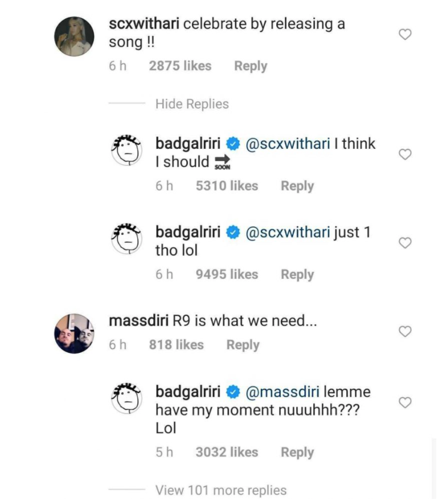Tap heart beside massdiri's R9 comment
The image size is (442, 504).
(x=405, y=331)
